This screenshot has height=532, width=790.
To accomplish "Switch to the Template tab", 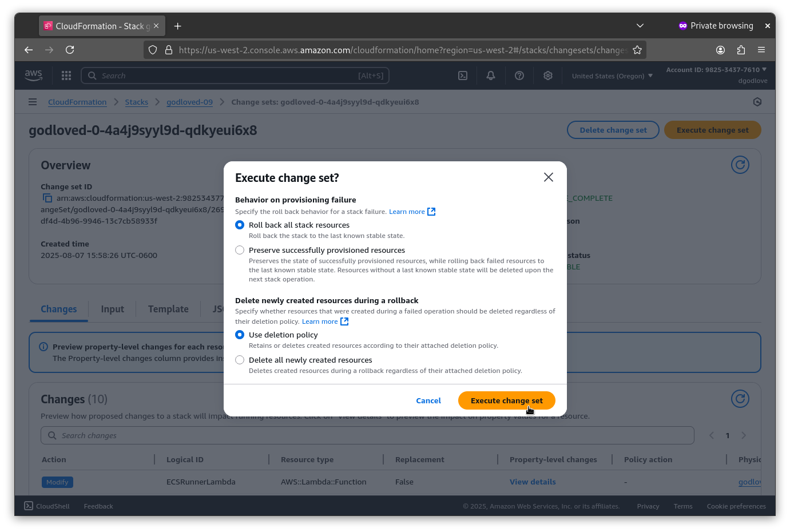I will click(x=168, y=309).
